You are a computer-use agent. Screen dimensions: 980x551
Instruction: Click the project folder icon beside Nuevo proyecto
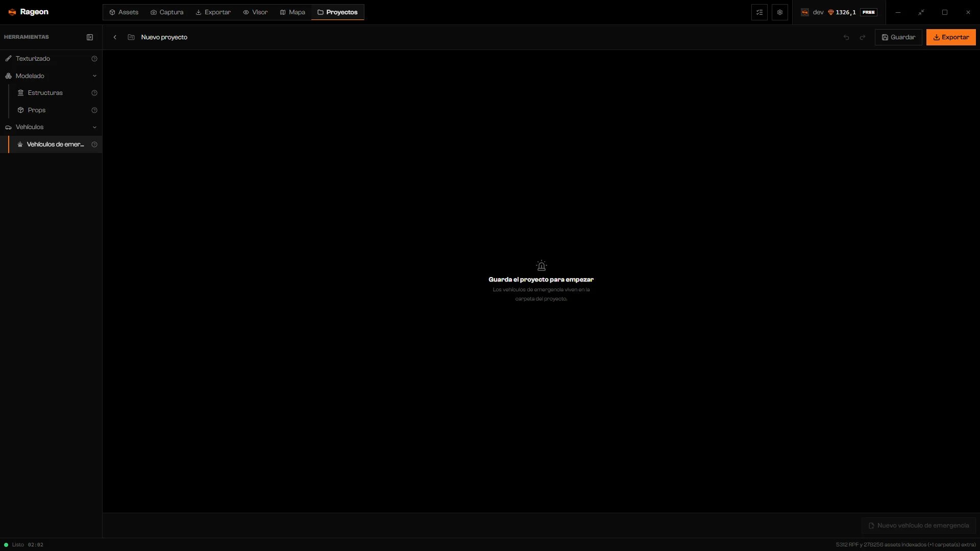(x=131, y=37)
